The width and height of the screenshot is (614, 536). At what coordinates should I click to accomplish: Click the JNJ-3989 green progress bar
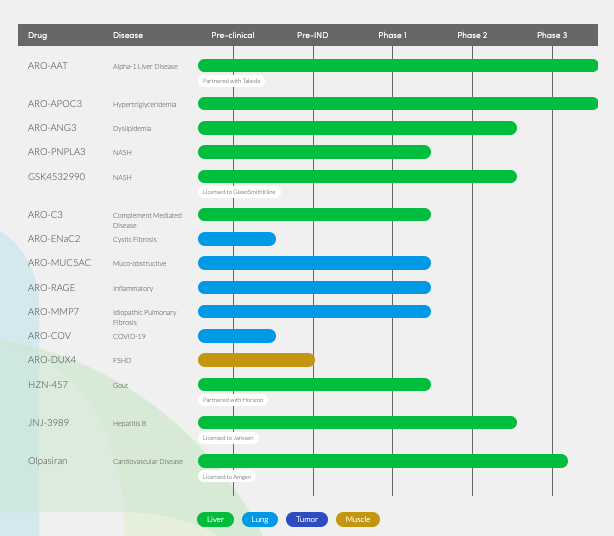point(358,422)
